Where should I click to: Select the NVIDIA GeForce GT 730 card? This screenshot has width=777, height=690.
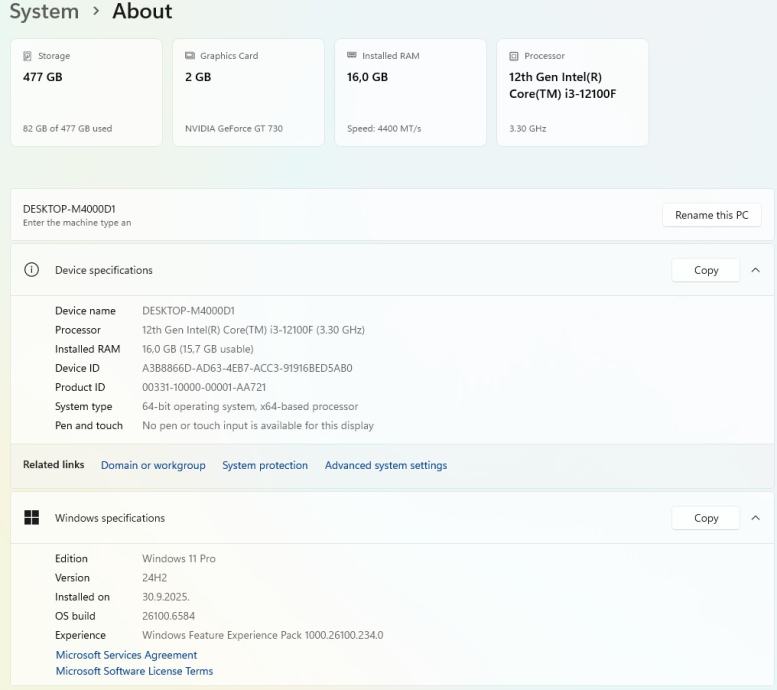pos(248,93)
